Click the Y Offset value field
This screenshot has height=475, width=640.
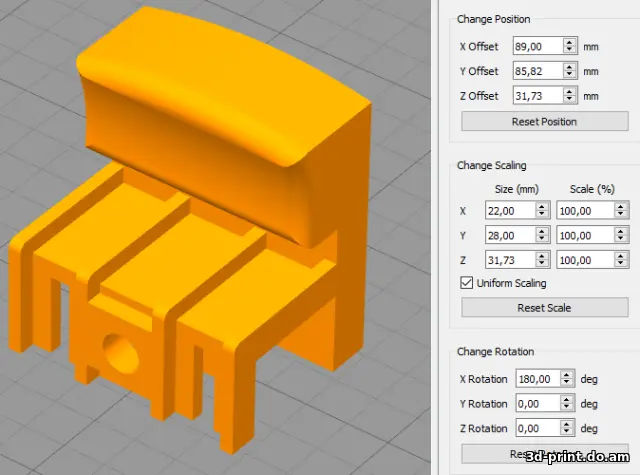pos(536,71)
